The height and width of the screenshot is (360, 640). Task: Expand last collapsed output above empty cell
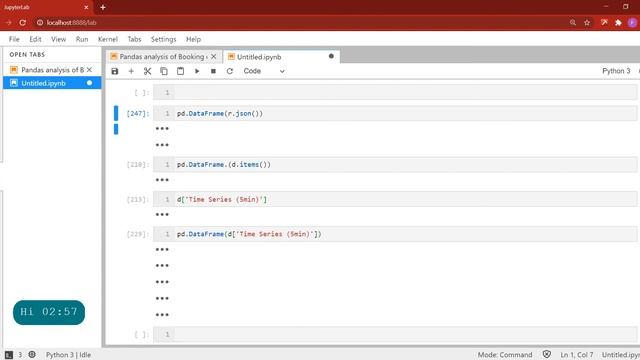coord(162,314)
